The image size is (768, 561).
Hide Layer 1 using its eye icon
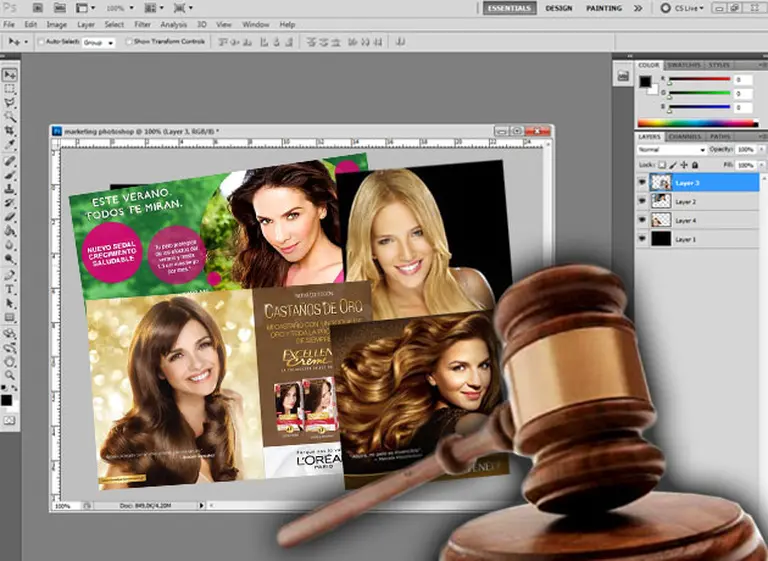(x=642, y=239)
